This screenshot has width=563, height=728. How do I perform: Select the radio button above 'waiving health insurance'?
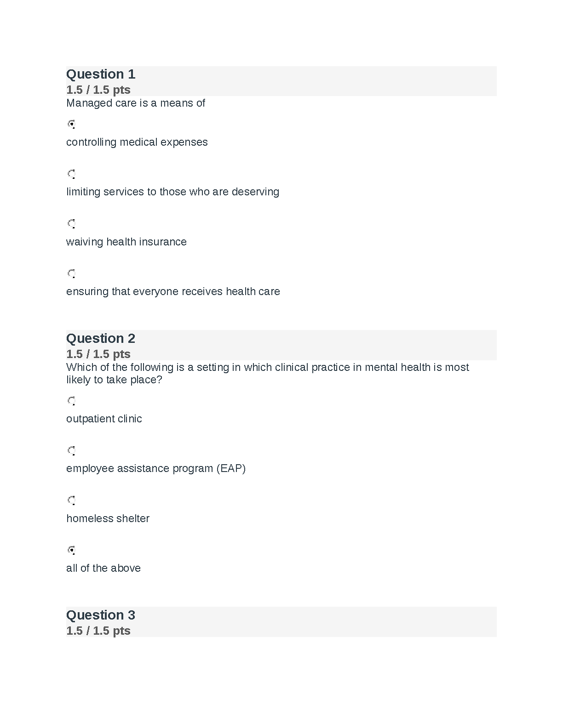(x=71, y=224)
